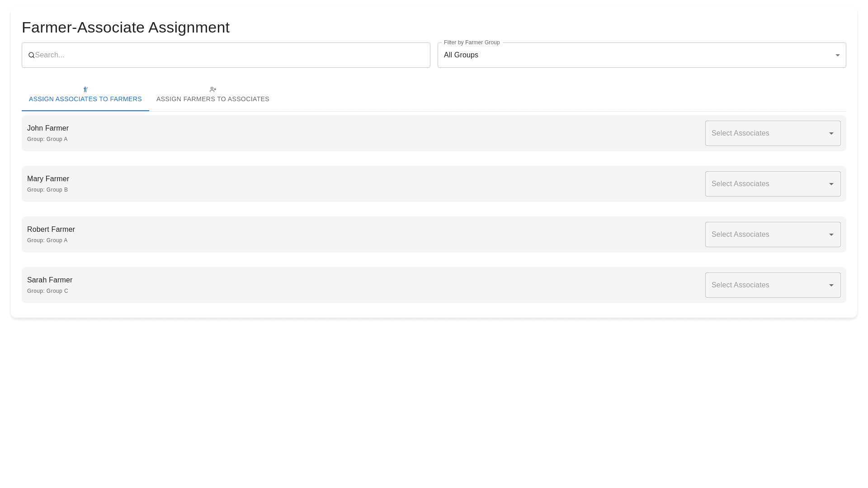Click the Mary Farmer Group B label
Screen dimensions: 868x488
[x=47, y=190]
